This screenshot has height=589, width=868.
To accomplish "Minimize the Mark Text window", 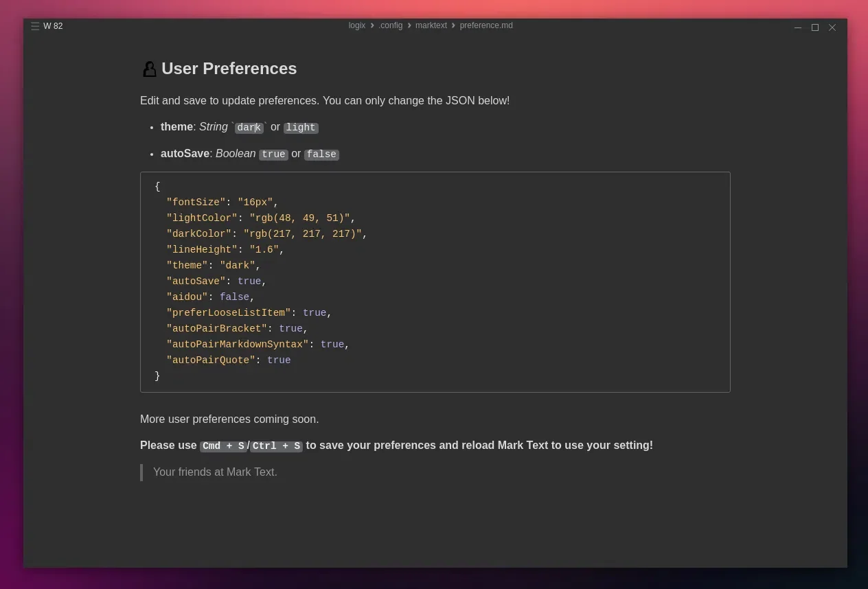I will [x=798, y=27].
